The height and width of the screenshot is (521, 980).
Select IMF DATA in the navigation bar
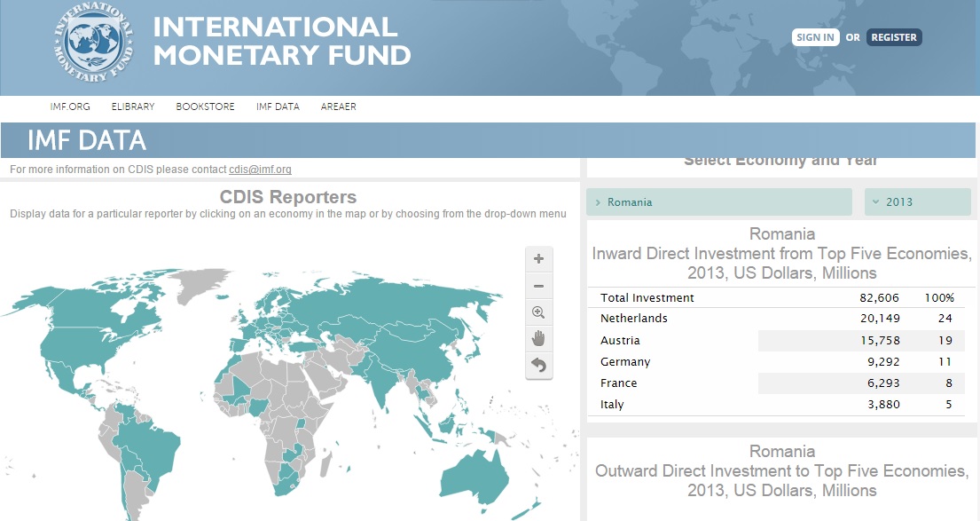tap(278, 107)
